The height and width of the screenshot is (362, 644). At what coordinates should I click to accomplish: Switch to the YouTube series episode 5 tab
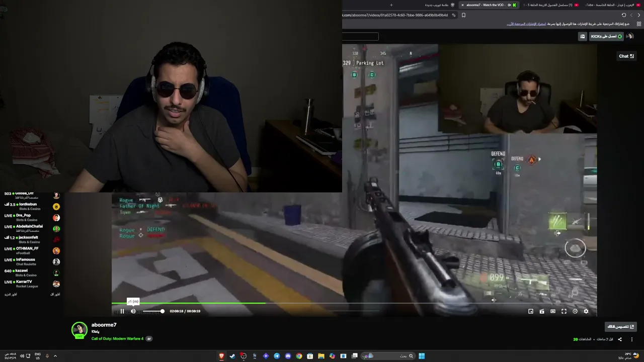coord(550,5)
